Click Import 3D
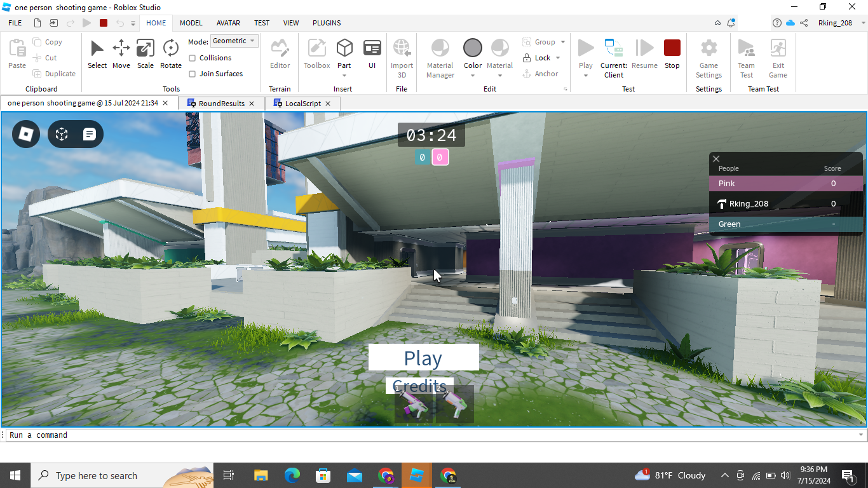The width and height of the screenshot is (868, 488). coord(402,58)
